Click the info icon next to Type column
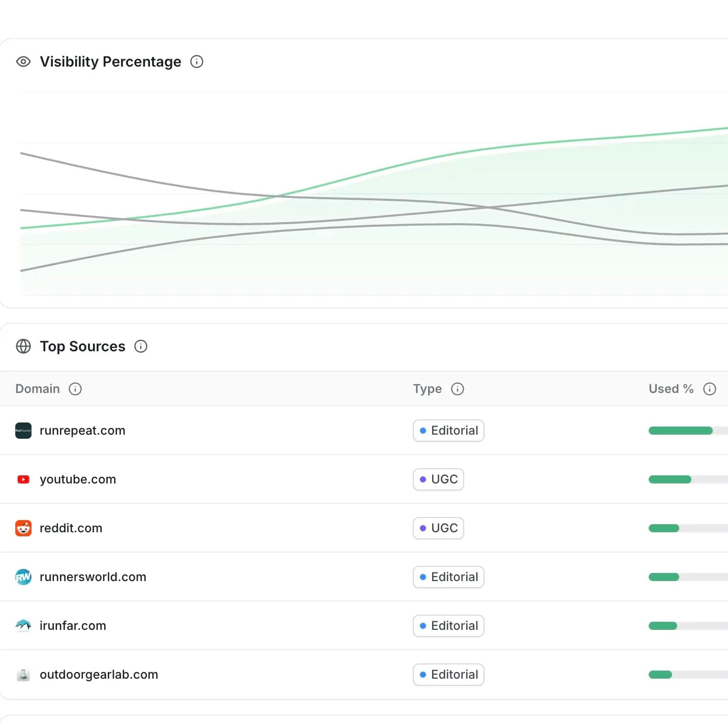 [x=458, y=389]
